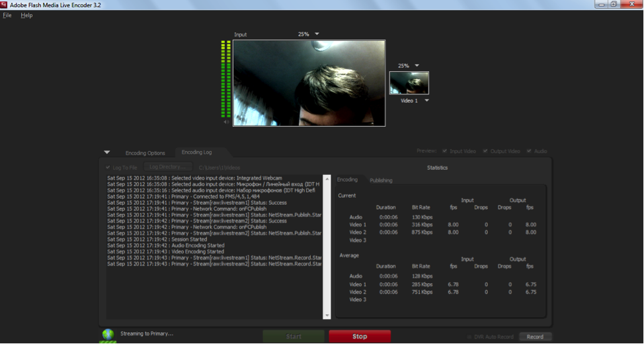This screenshot has width=644, height=344.
Task: Click the 'Average' section label
Action: click(349, 256)
